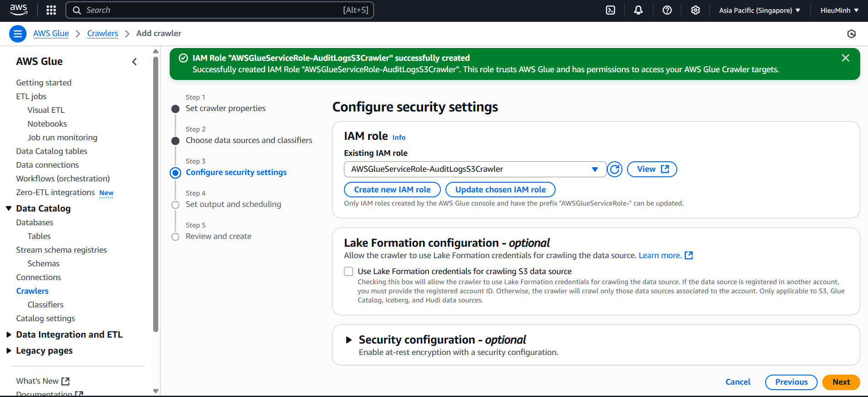The height and width of the screenshot is (397, 868).
Task: Open the HieuMinh account menu
Action: coord(840,10)
